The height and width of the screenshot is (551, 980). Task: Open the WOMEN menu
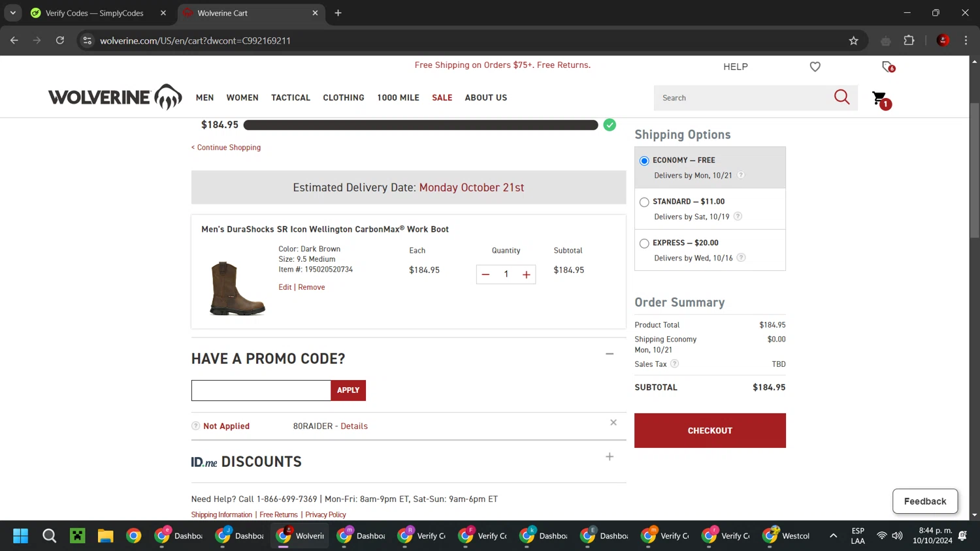[x=242, y=98]
